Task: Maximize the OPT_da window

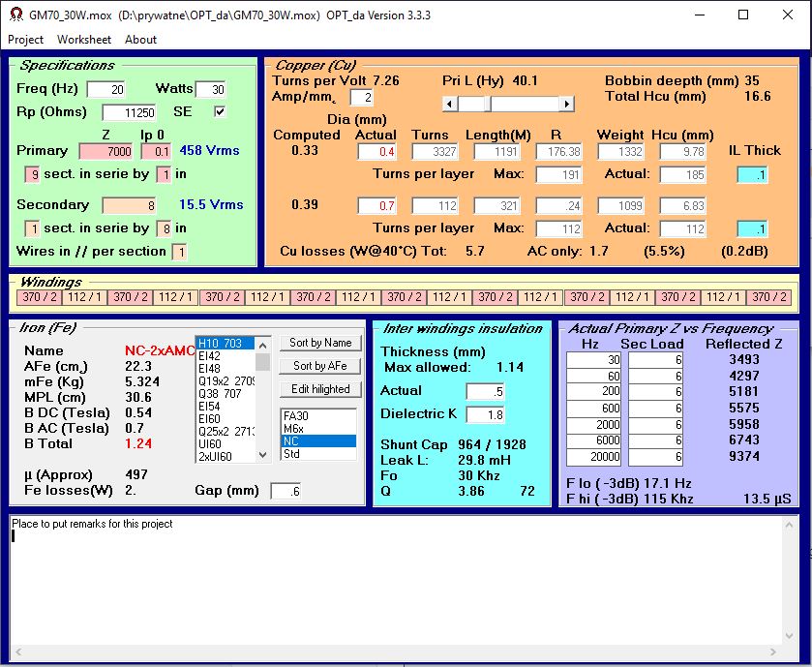Action: [x=743, y=15]
